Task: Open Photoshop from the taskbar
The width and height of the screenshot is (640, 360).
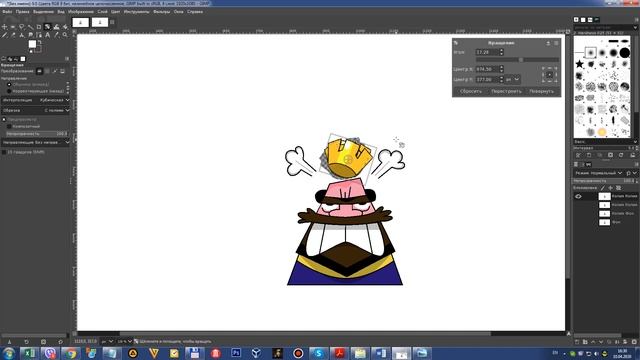Action: [236, 353]
